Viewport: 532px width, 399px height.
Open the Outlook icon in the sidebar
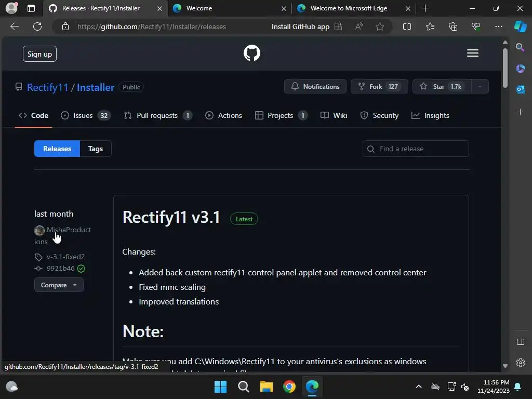click(x=520, y=89)
